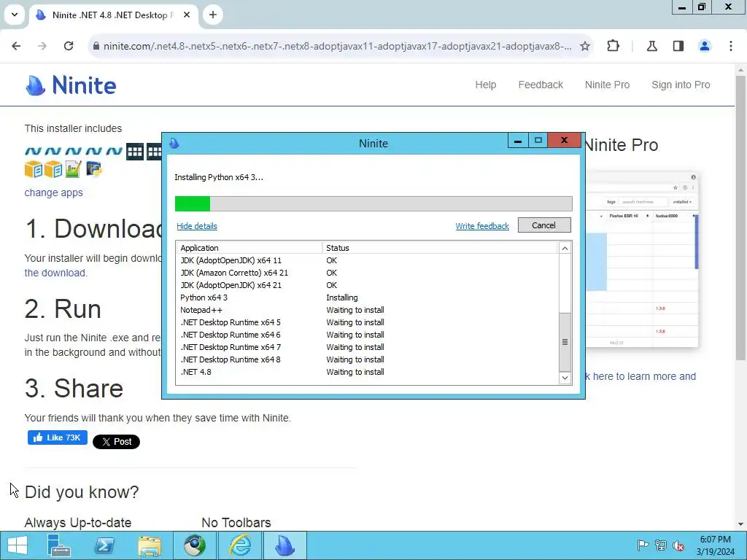Click the details list scrollbar thumb
Viewport: 747px width, 560px height.
point(565,342)
